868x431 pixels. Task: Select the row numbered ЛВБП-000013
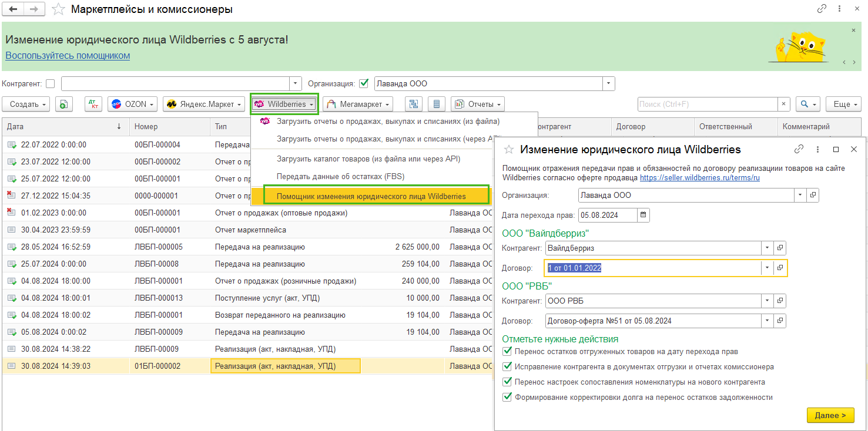point(247,298)
